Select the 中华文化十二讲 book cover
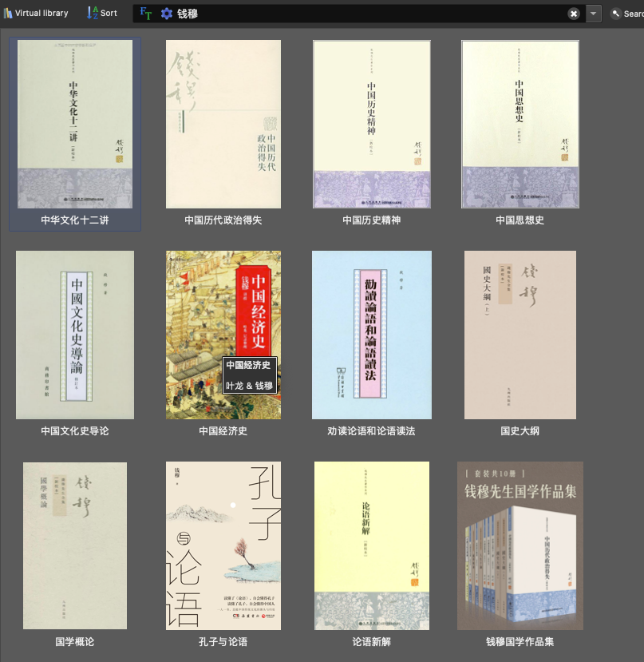Screen dimensions: 644x662 pyautogui.click(x=75, y=124)
